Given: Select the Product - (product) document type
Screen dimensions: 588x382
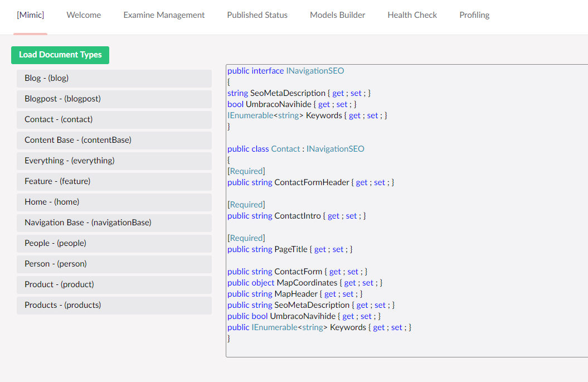Looking at the screenshot, I should point(114,284).
